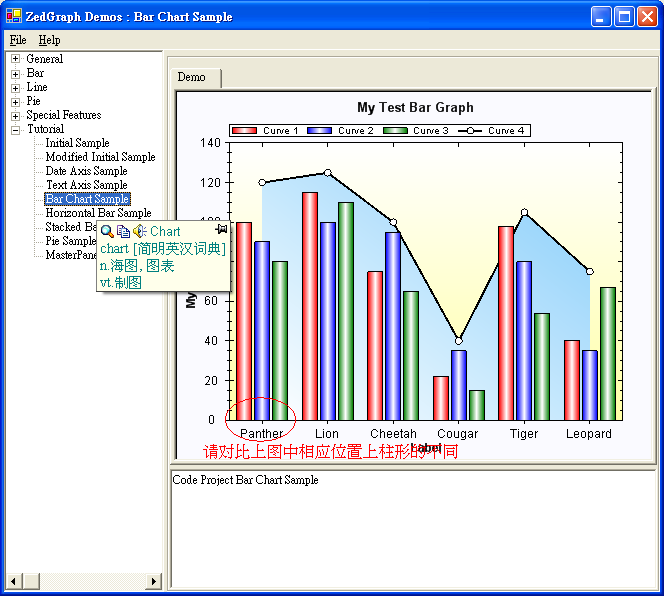
Task: Select Pie Sample tree item
Action: point(71,241)
